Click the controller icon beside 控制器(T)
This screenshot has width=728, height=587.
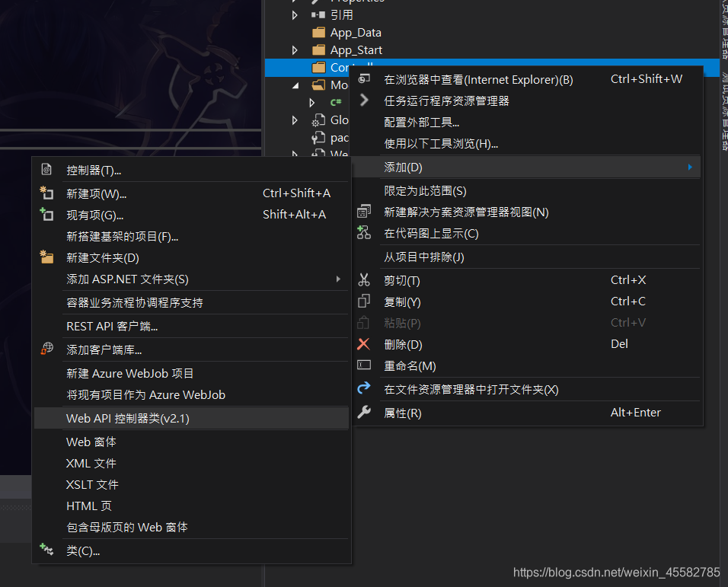coord(46,169)
